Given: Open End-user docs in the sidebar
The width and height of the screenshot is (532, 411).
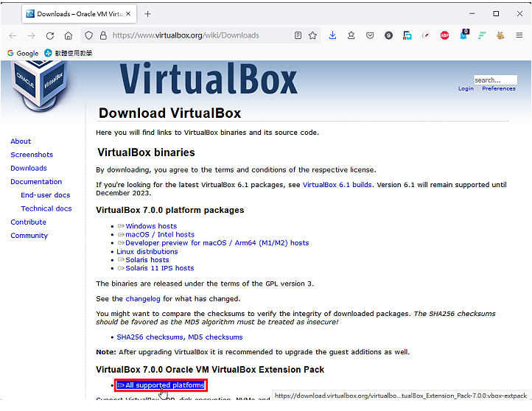Looking at the screenshot, I should click(x=46, y=195).
